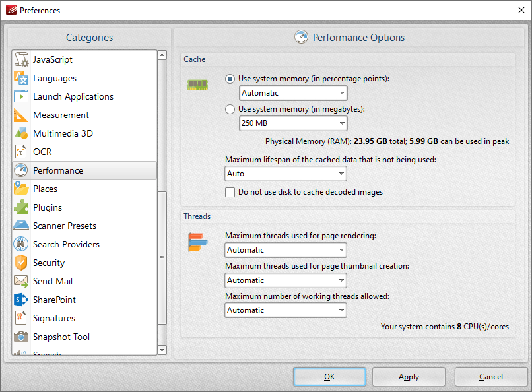This screenshot has height=392, width=532.
Task: Go to the Send Mail category
Action: click(x=84, y=281)
